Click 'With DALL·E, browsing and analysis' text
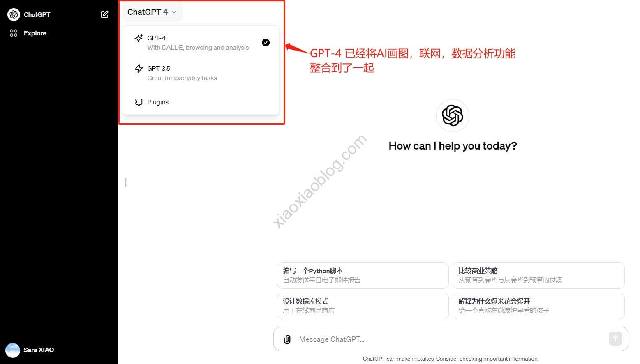 (x=198, y=48)
